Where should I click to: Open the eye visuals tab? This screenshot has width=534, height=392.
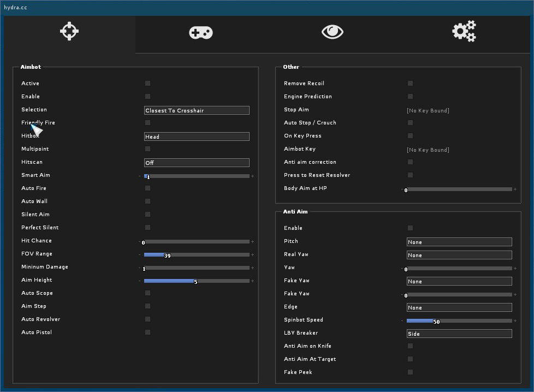coord(333,32)
